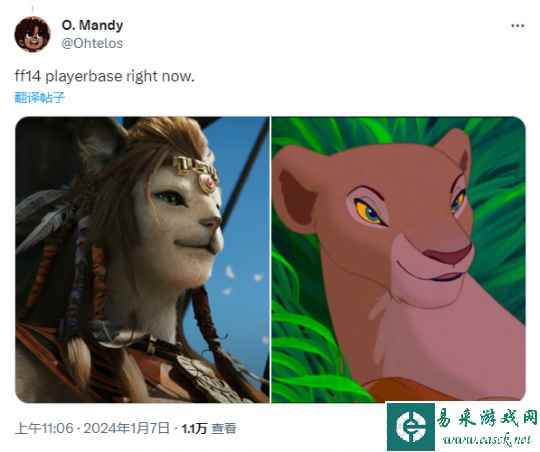This screenshot has height=452, width=540.
Task: Click the 上午11:06 timestamp
Action: pos(44,428)
